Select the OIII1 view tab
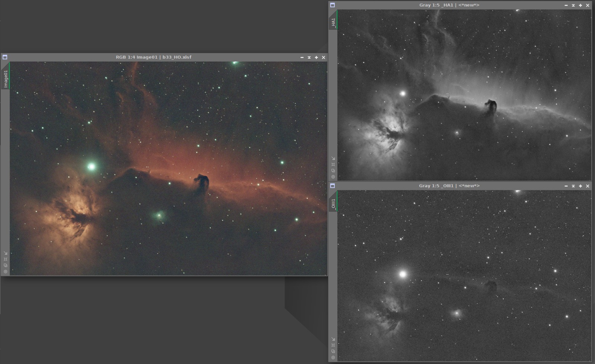The height and width of the screenshot is (364, 595). [x=333, y=203]
